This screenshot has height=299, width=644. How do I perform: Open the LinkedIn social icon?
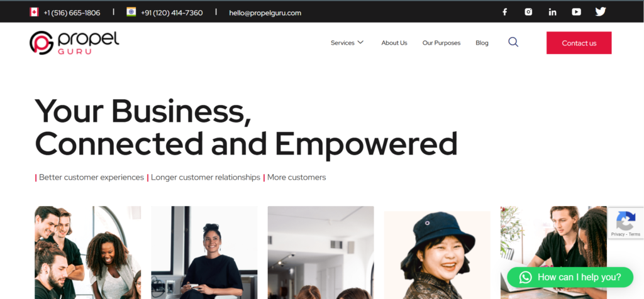552,12
